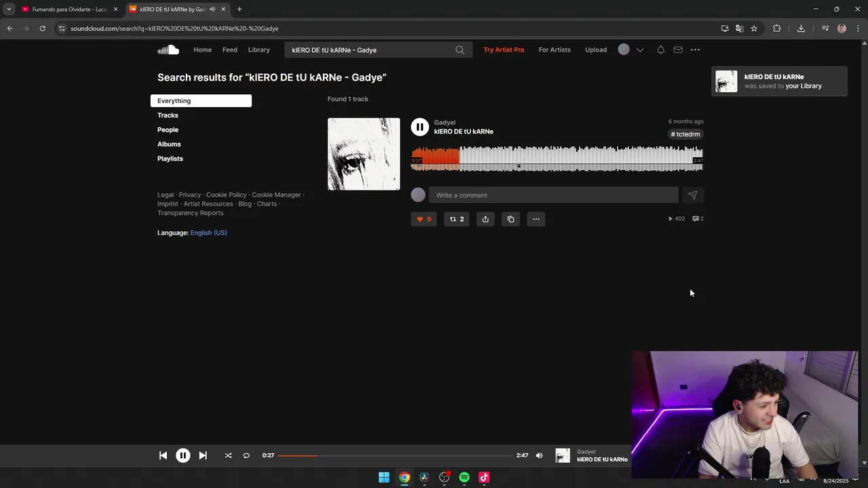Open the Home menu item
The height and width of the screenshot is (488, 868).
[202, 49]
